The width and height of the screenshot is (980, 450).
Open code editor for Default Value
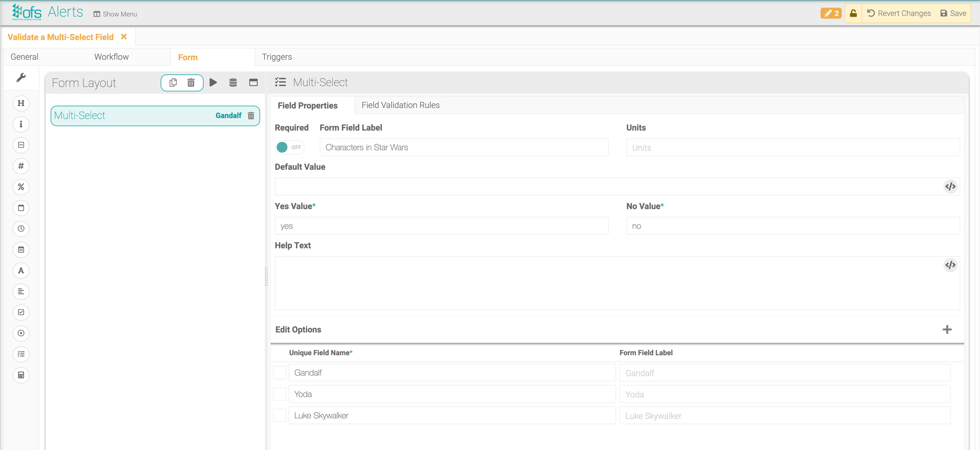[950, 186]
